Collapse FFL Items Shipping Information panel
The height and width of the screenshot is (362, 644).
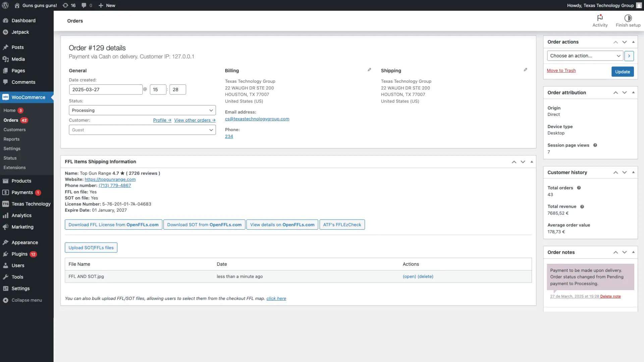[532, 162]
